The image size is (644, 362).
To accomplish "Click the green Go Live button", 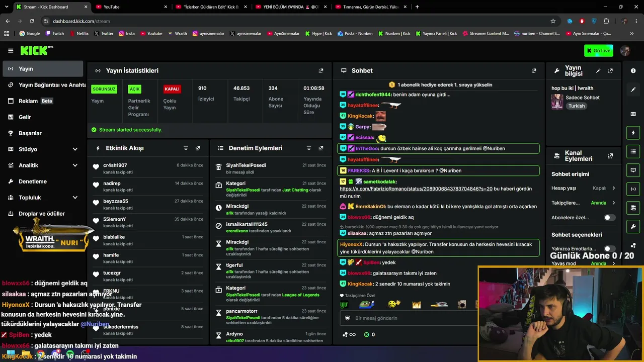I will 598,50.
